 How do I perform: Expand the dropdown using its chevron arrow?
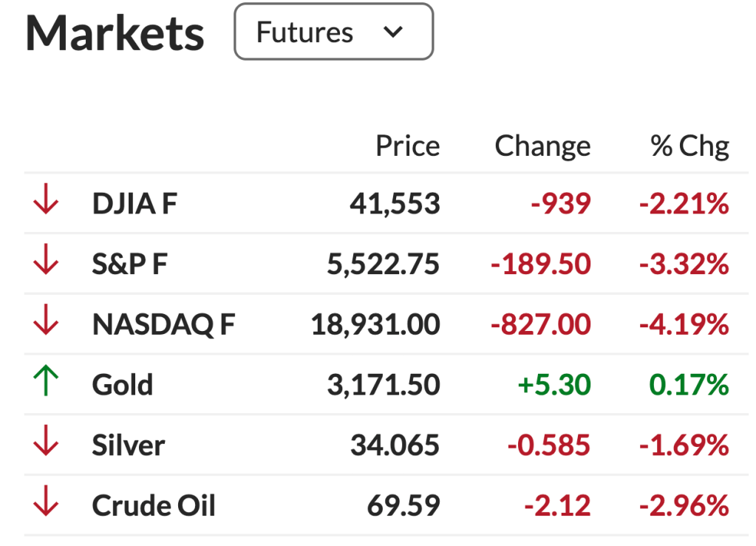[394, 32]
